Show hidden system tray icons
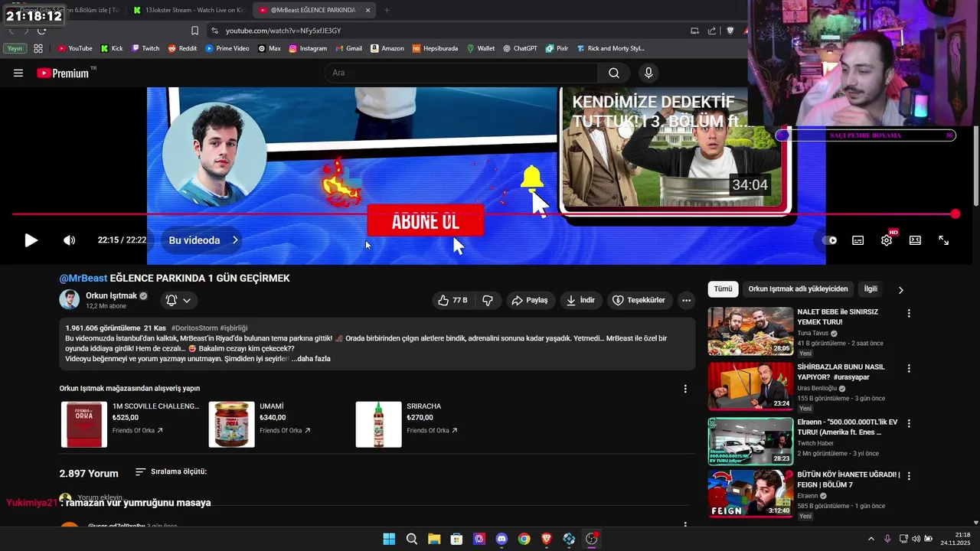The image size is (980, 551). (x=871, y=539)
